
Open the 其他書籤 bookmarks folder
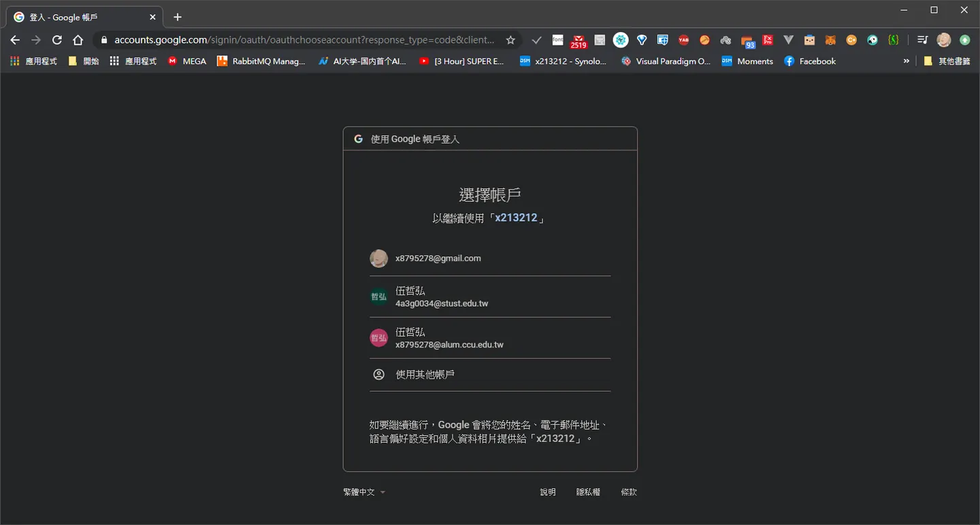(947, 61)
